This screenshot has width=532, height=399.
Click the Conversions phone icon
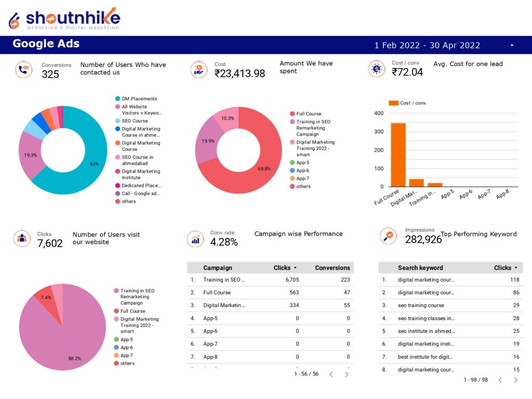[24, 70]
